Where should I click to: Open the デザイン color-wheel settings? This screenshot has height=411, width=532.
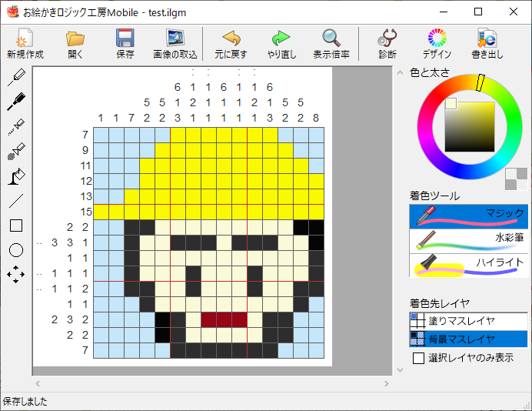pos(437,43)
